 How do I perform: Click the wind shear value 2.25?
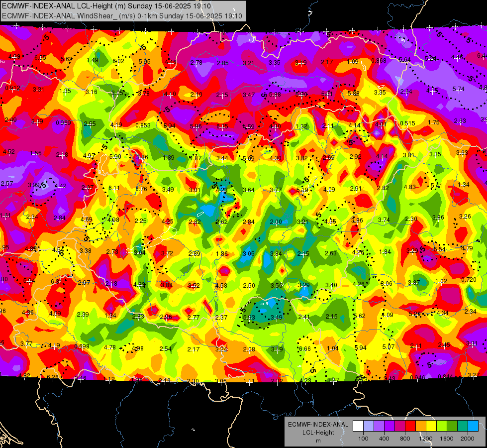pyautogui.click(x=141, y=221)
